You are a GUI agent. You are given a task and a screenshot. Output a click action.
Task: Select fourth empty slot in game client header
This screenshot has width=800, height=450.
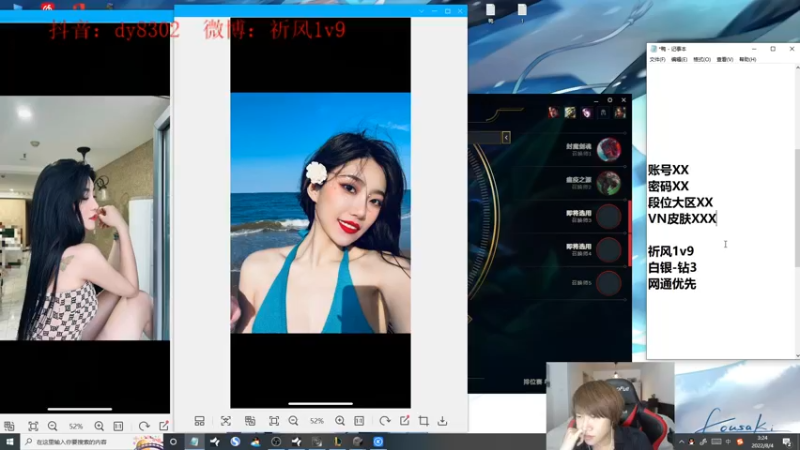tap(603, 112)
